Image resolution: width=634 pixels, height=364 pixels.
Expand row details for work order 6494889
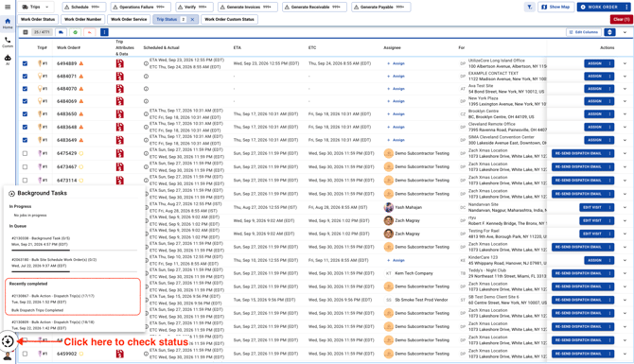pyautogui.click(x=625, y=63)
